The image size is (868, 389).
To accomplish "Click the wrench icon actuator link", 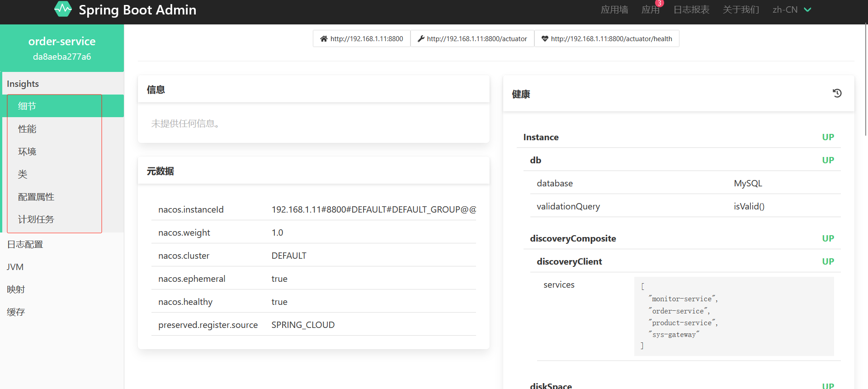I will click(421, 39).
